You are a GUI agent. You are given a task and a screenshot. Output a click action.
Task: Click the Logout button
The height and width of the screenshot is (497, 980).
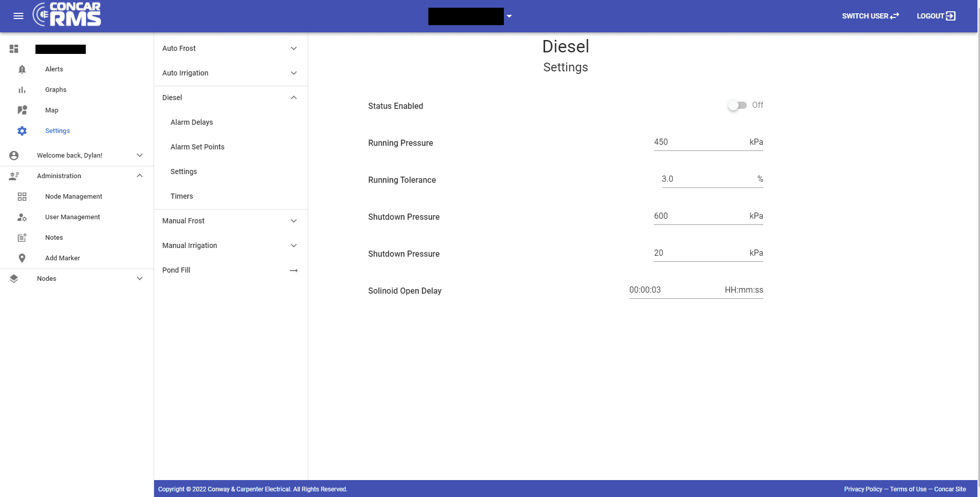click(936, 16)
